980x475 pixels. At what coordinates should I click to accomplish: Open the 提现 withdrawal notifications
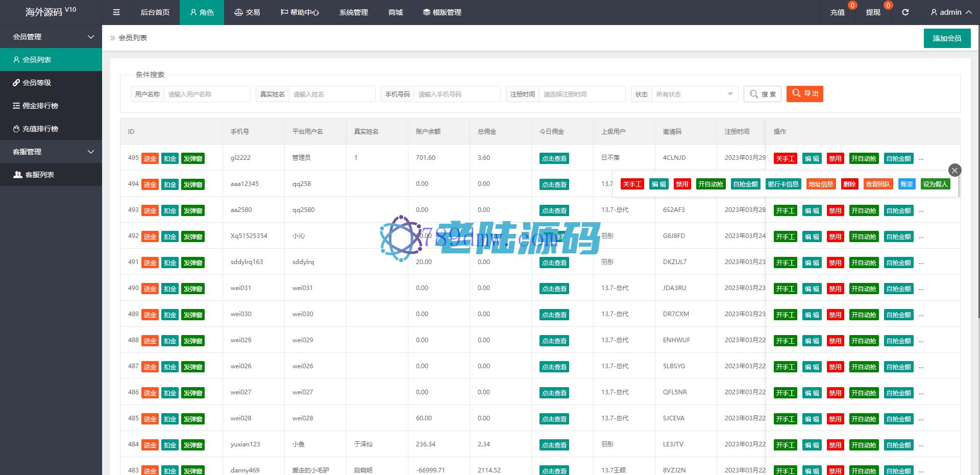(873, 12)
